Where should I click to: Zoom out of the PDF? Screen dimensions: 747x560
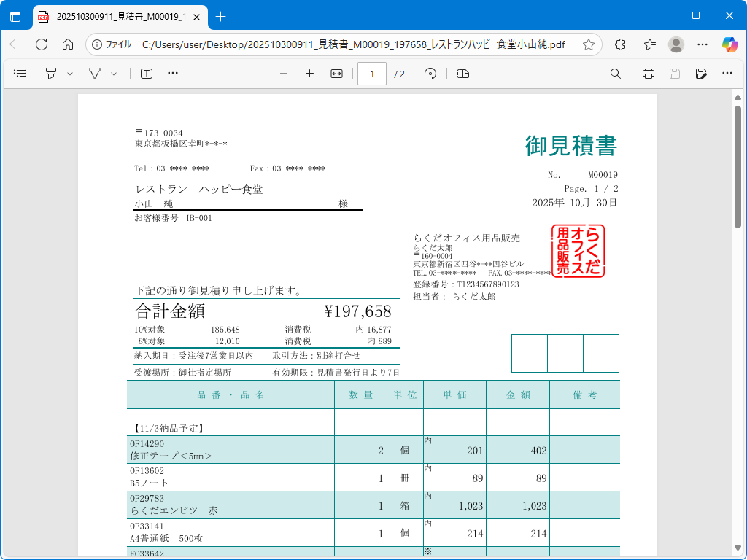click(284, 74)
